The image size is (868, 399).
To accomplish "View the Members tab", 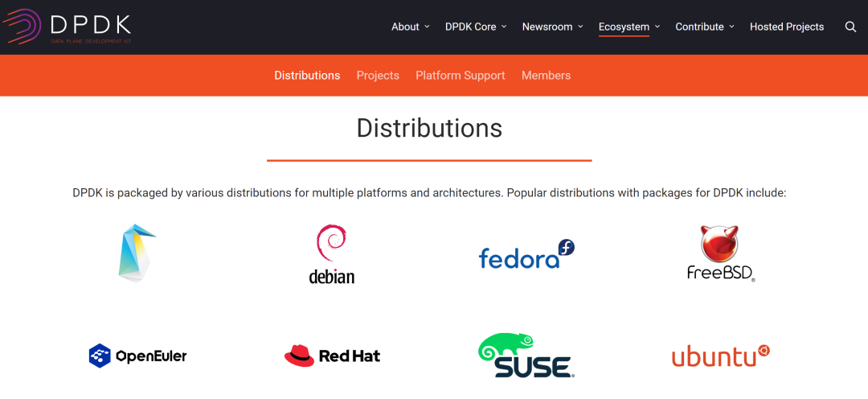I will (546, 76).
